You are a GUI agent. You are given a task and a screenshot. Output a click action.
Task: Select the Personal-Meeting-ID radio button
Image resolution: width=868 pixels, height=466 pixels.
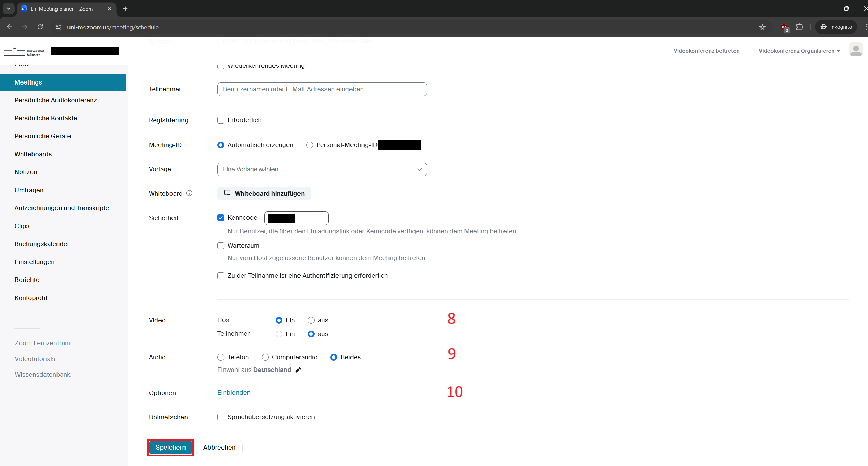click(x=310, y=145)
